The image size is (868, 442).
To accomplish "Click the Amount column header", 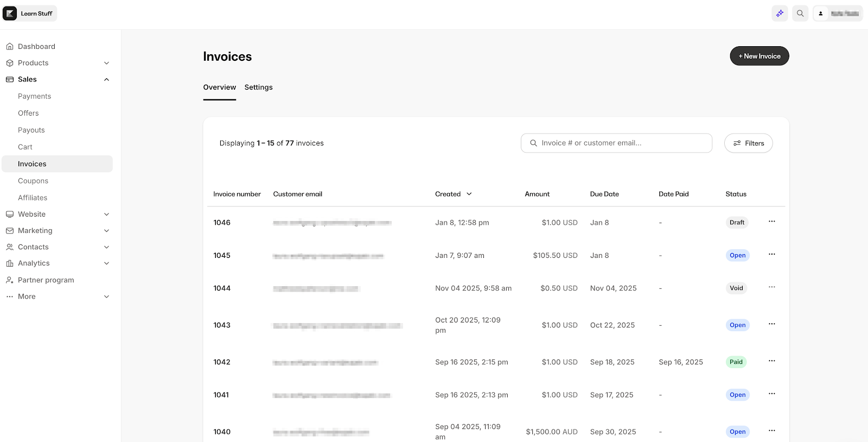I will click(x=537, y=194).
